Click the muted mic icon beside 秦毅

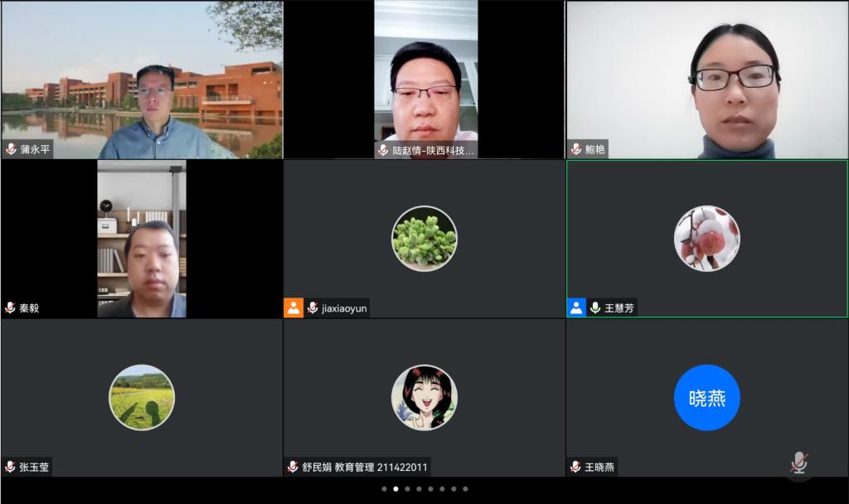point(11,308)
